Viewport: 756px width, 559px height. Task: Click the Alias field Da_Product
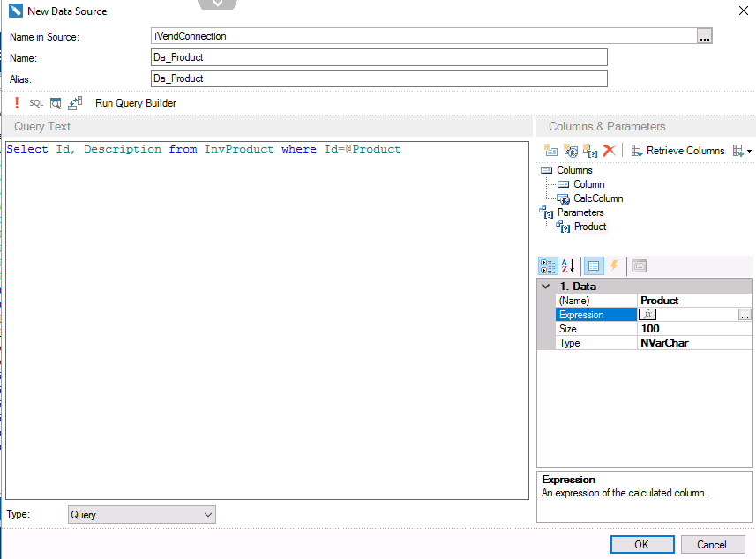[x=379, y=78]
